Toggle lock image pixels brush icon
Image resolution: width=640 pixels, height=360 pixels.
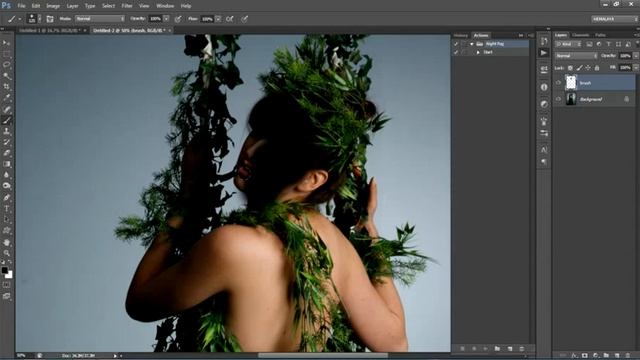[x=579, y=68]
